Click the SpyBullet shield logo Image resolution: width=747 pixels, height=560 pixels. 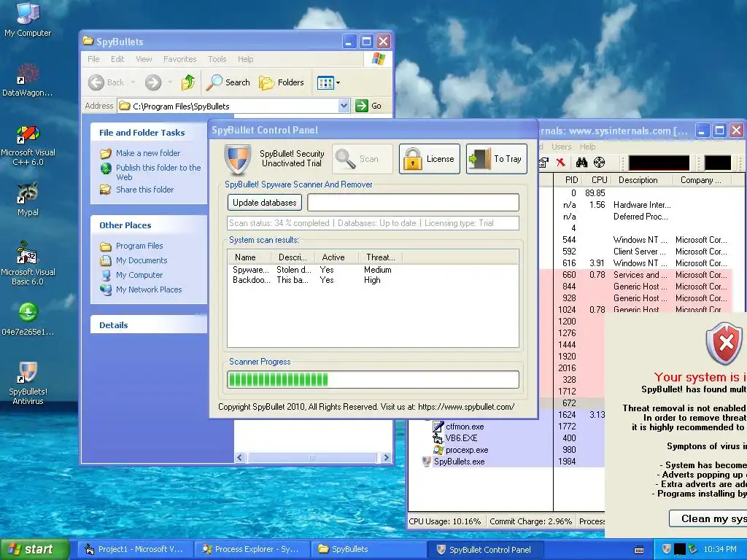[237, 160]
